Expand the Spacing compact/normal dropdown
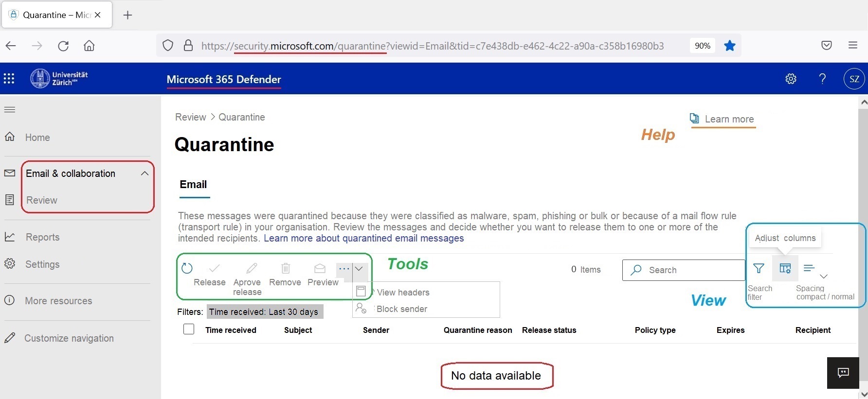This screenshot has width=868, height=399. 824,276
